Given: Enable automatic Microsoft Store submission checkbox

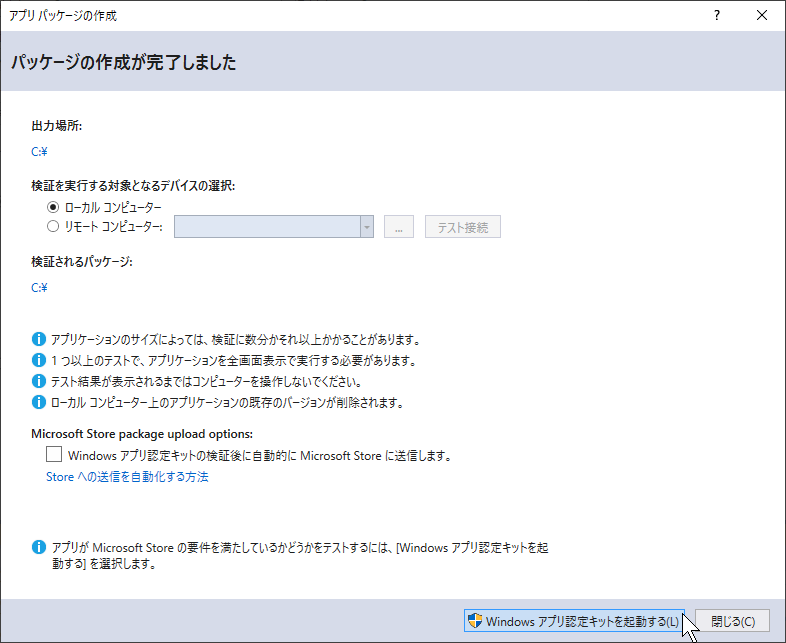Looking at the screenshot, I should tap(54, 454).
